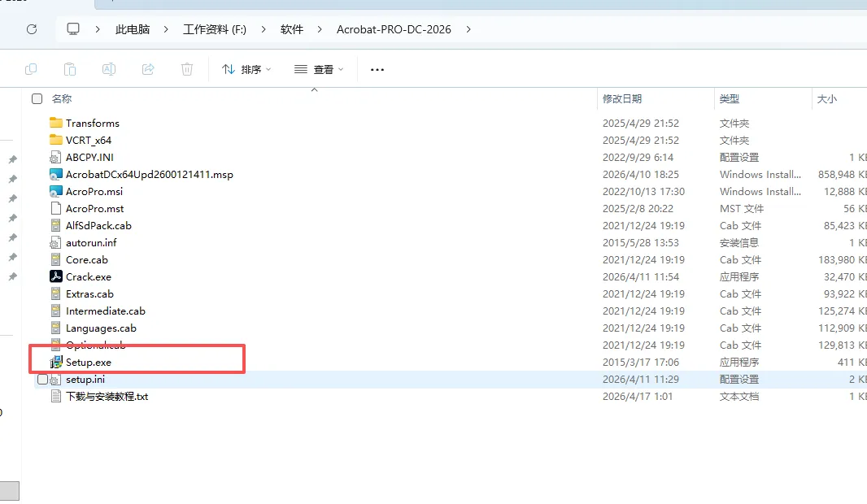Click the AcroPro.mst blank file icon
This screenshot has width=867, height=504.
tap(55, 208)
